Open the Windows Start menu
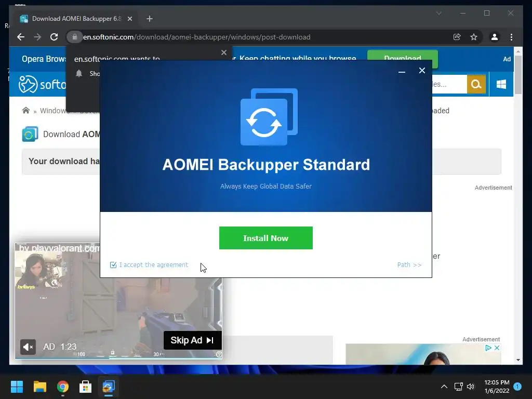This screenshot has width=532, height=399. pos(17,387)
